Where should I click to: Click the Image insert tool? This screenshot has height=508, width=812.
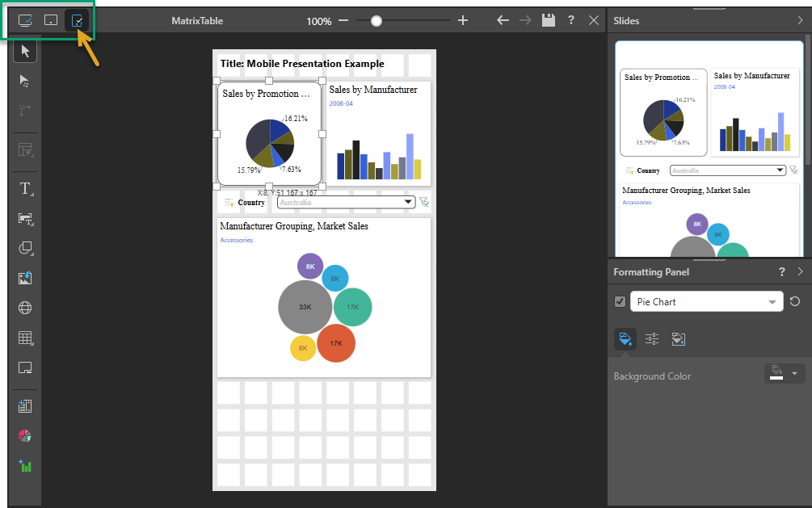pos(25,278)
